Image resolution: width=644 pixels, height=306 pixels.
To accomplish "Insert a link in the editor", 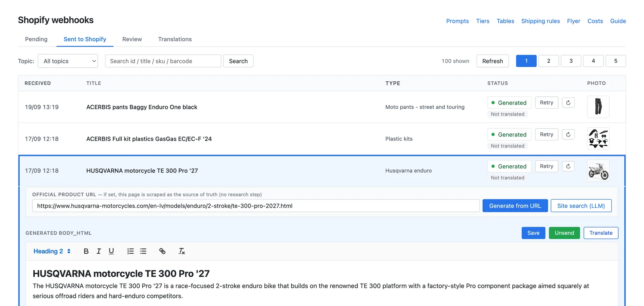I will tap(162, 251).
